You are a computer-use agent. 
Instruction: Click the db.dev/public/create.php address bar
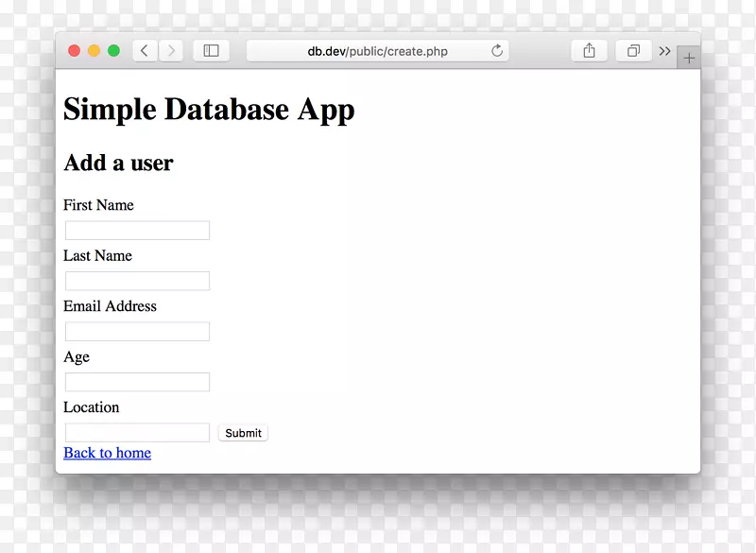coord(377,51)
